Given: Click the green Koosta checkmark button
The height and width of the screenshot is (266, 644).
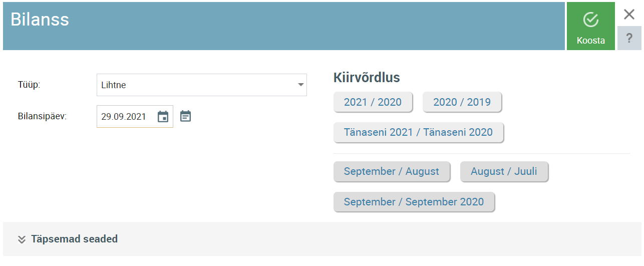Looking at the screenshot, I should (591, 26).
